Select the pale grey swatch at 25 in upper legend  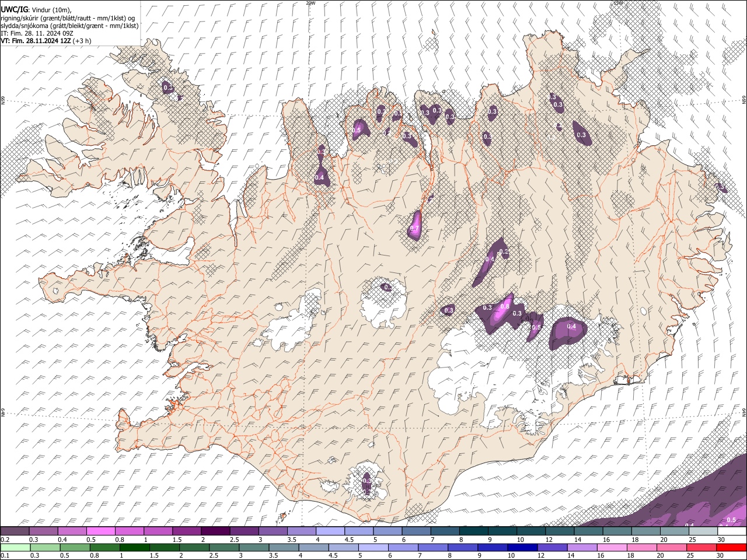(x=703, y=531)
